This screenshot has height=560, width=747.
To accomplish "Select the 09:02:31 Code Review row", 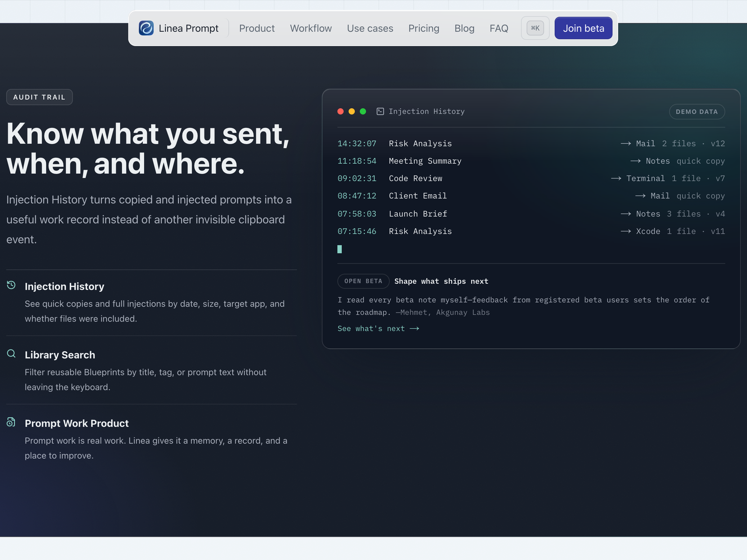I will coord(531,179).
